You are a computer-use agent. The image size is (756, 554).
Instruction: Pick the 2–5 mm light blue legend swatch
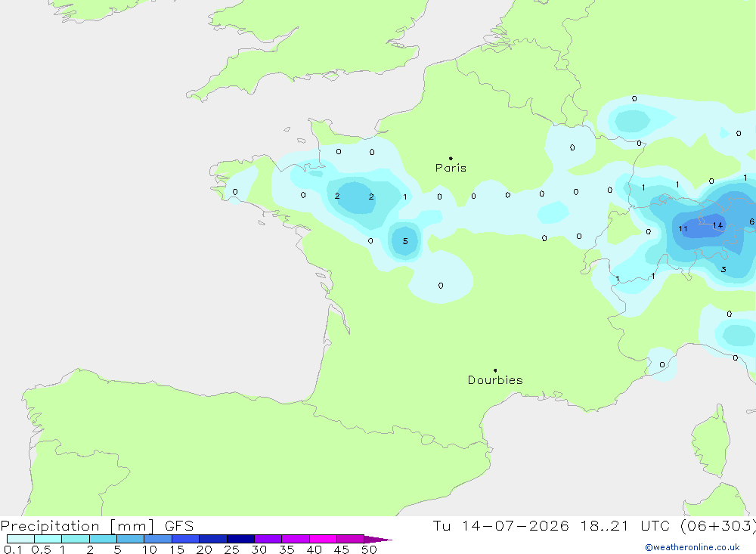(x=103, y=539)
